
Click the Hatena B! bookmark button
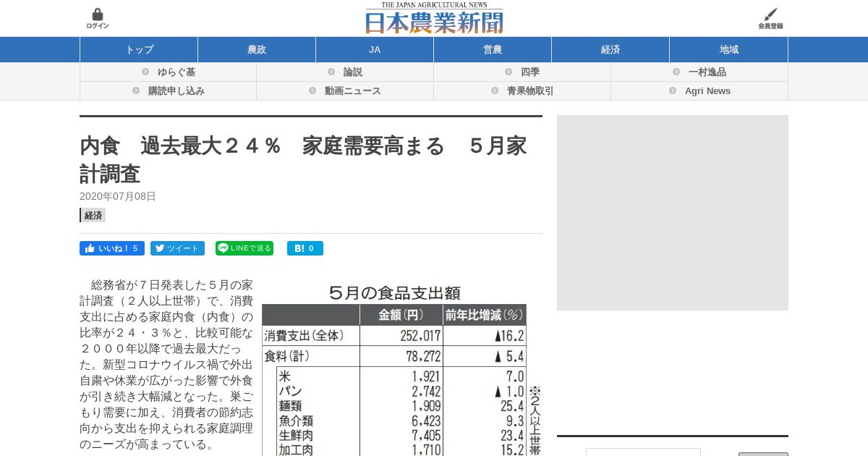[x=305, y=248]
